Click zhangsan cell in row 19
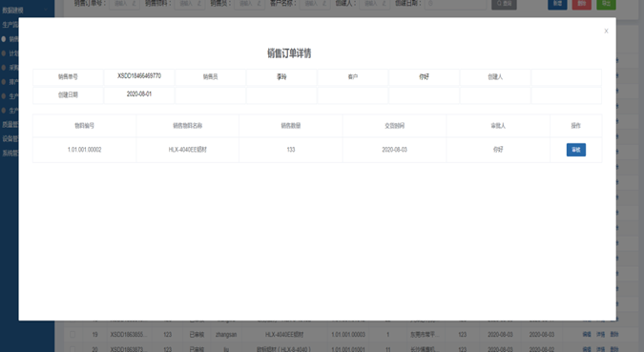Screen dimensions: 644x352 226,334
